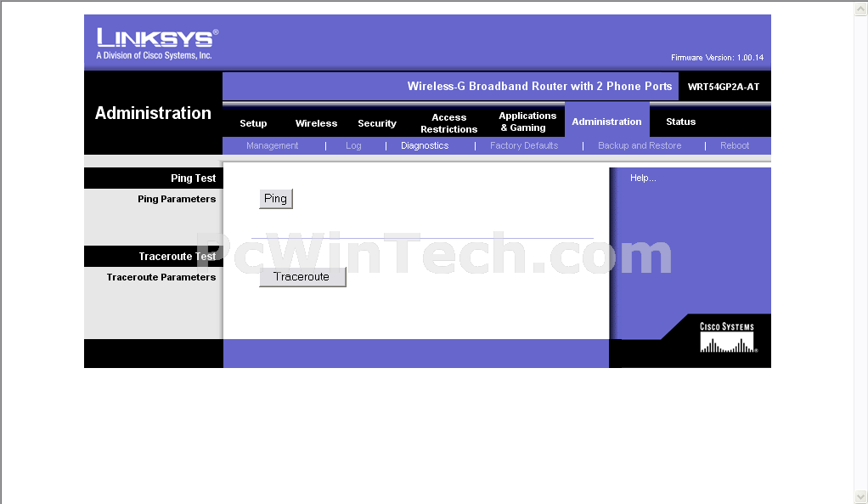This screenshot has width=868, height=504.
Task: Click the Wireless-G Broadband Router title
Action: click(x=539, y=86)
